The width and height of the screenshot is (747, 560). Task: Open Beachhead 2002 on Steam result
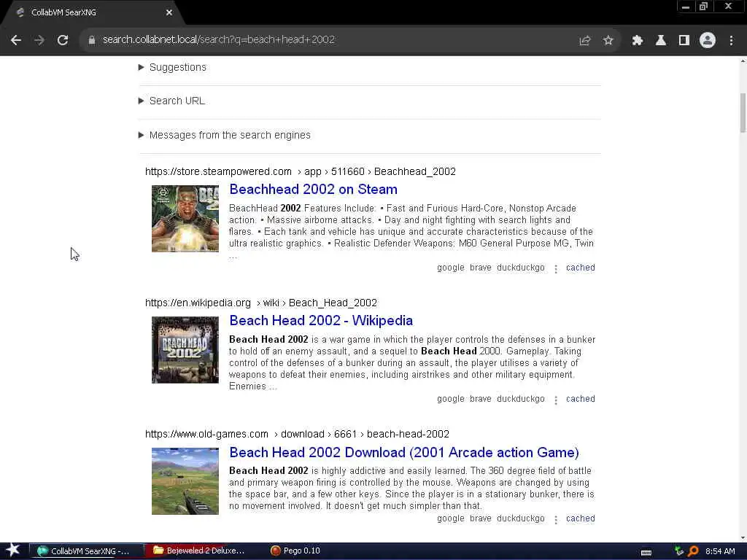[x=313, y=190]
